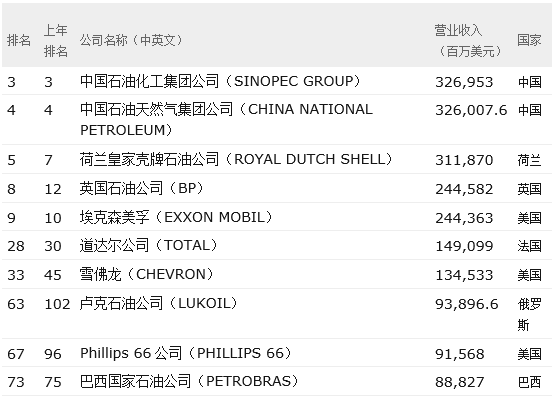Select the Royal Dutch Shell company name
This screenshot has height=399, width=555.
click(236, 159)
